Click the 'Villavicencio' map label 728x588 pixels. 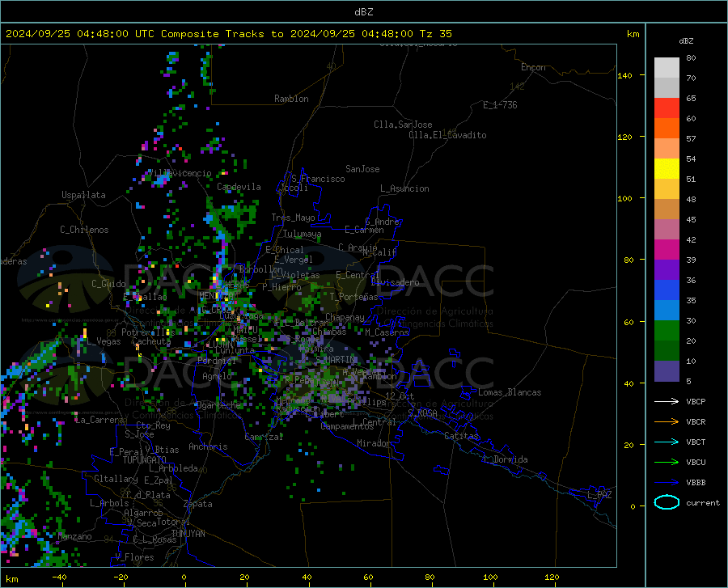click(x=180, y=173)
